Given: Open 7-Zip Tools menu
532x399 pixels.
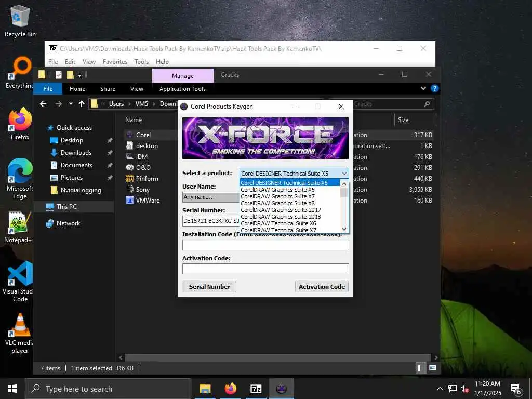Looking at the screenshot, I should pos(141,62).
